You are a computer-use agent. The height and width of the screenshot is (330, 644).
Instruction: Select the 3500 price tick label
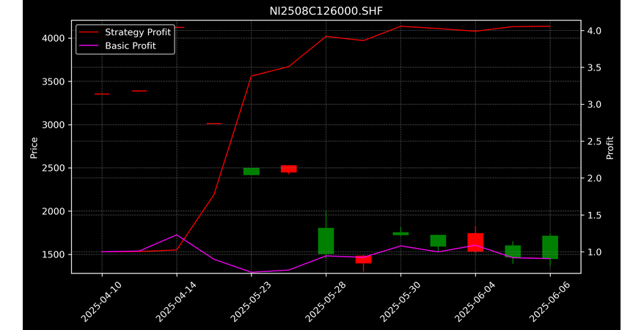[x=54, y=81]
